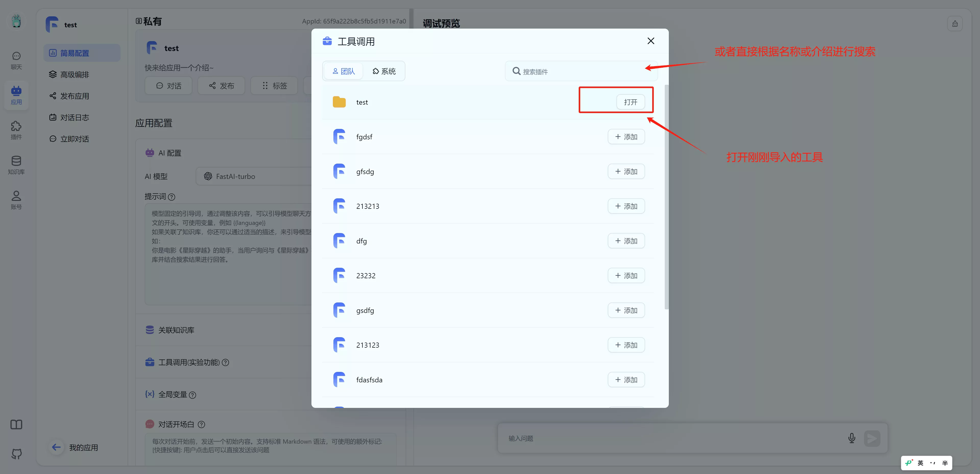Click the test folder icon
This screenshot has height=474, width=980.
click(x=339, y=102)
